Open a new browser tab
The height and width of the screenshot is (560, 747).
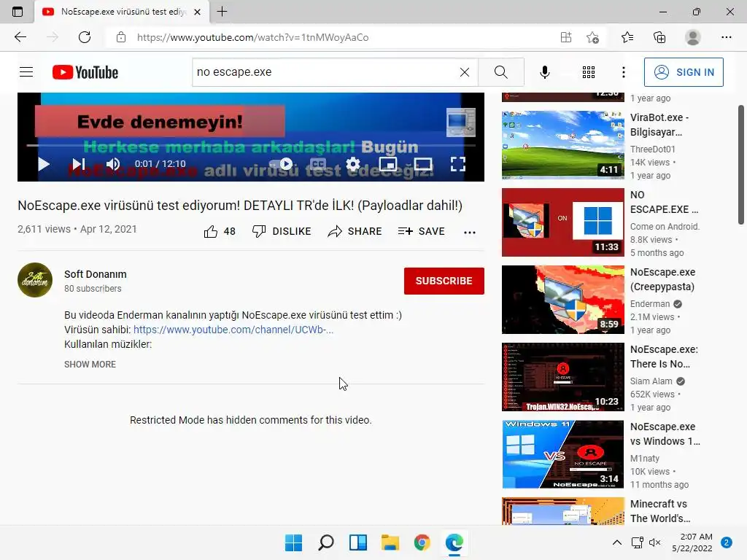tap(222, 12)
